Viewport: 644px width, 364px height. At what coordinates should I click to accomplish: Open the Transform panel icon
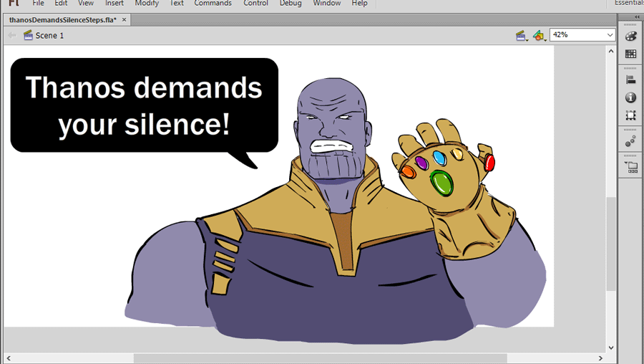[631, 115]
